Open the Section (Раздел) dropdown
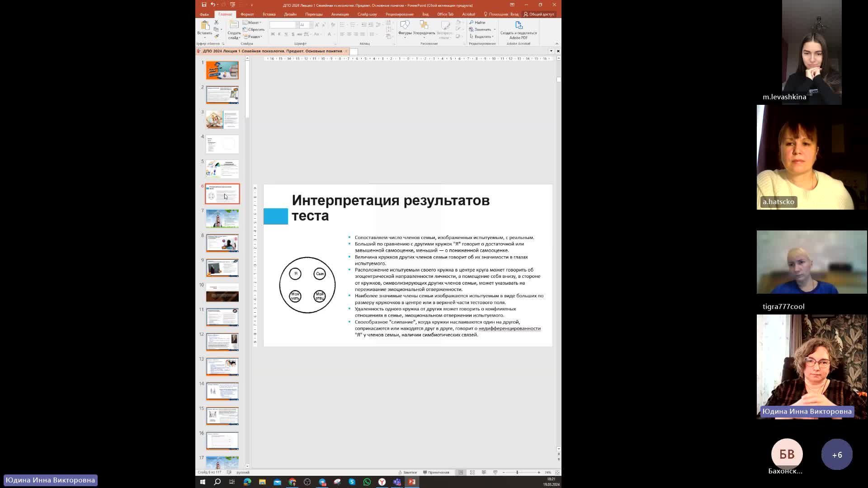 click(253, 37)
